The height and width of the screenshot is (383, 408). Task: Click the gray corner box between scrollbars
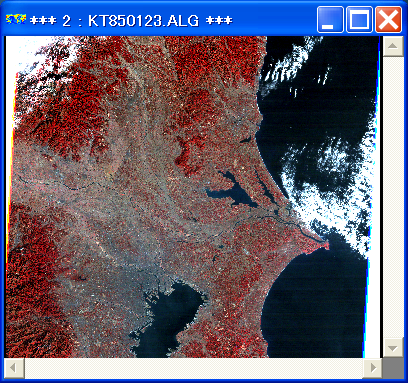393,368
